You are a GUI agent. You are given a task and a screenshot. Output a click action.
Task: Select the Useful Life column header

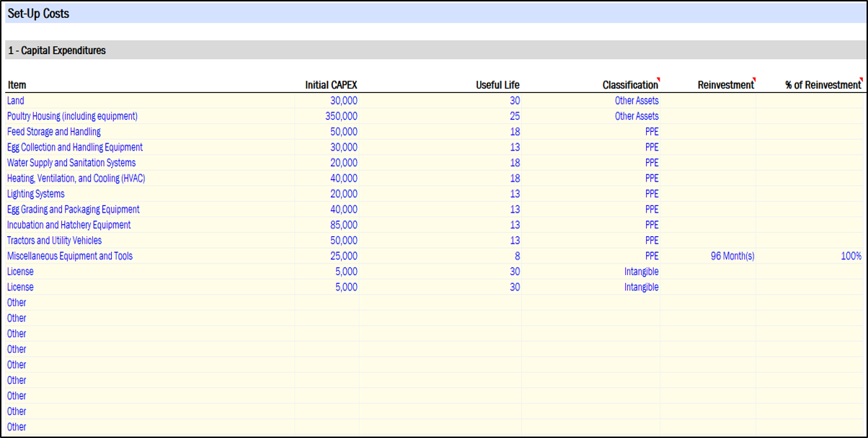(x=497, y=85)
